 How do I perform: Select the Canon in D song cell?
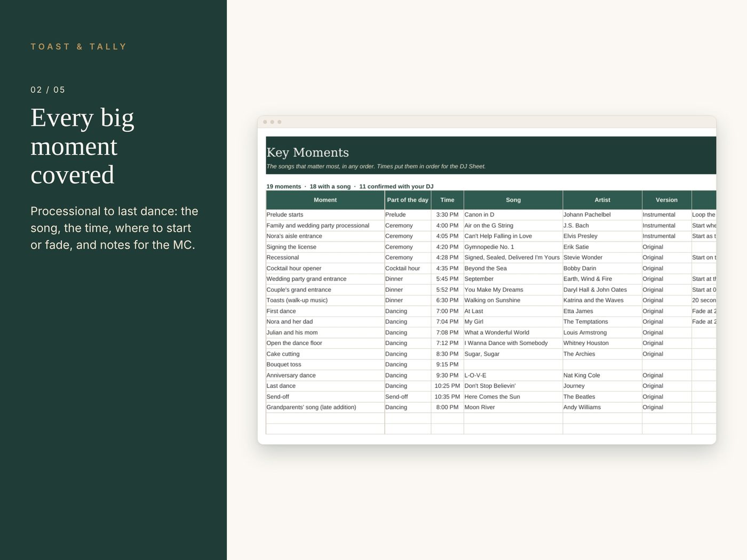coord(513,215)
